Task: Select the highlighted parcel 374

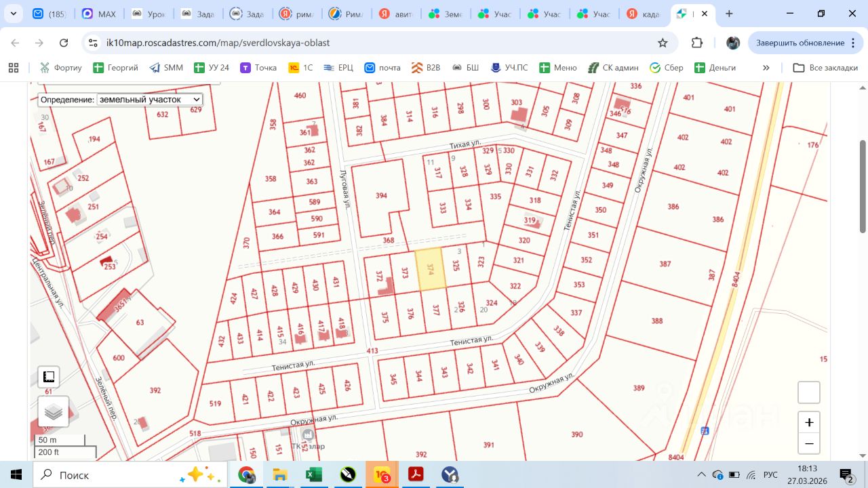Action: coord(430,269)
